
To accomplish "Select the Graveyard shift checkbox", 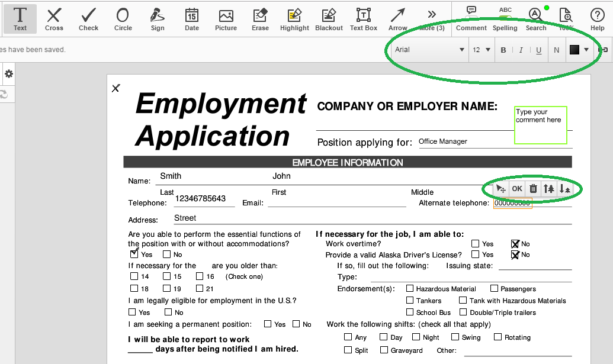I will point(384,350).
